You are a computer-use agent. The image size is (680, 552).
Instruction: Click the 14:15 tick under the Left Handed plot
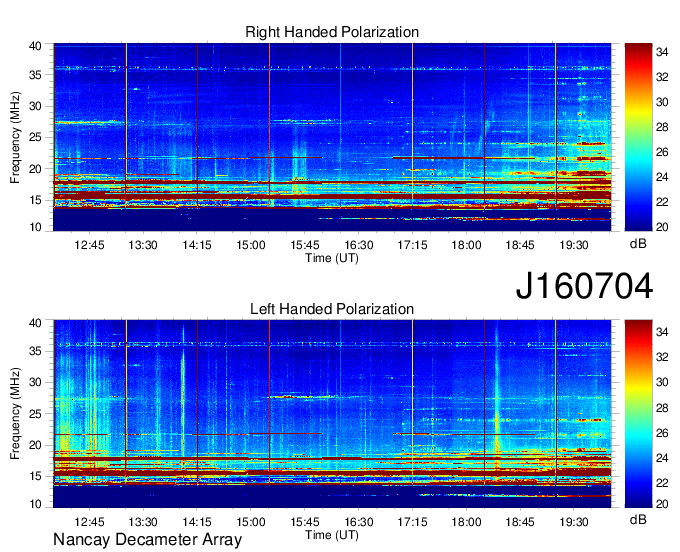pos(197,522)
